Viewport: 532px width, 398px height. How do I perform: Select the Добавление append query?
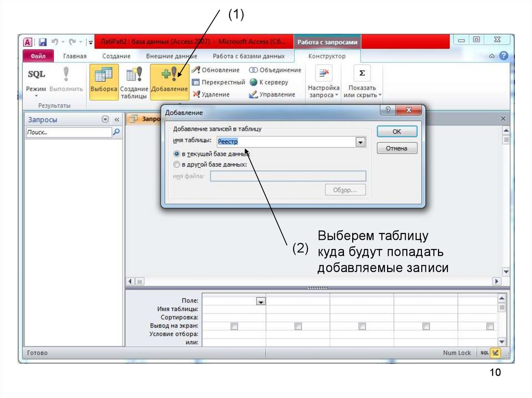tap(169, 81)
